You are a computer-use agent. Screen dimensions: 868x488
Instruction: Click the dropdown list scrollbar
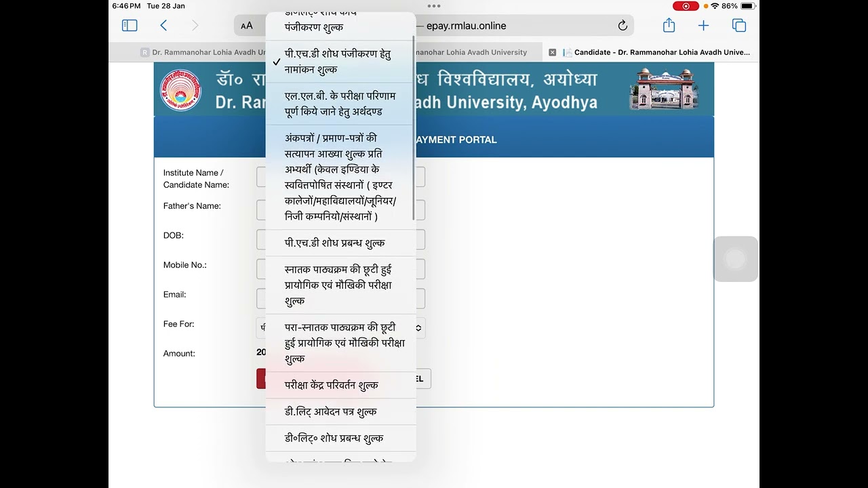pyautogui.click(x=414, y=129)
